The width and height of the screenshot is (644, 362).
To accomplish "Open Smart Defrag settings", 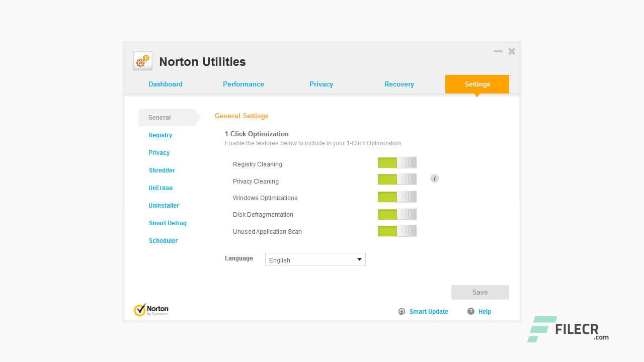I will 168,223.
